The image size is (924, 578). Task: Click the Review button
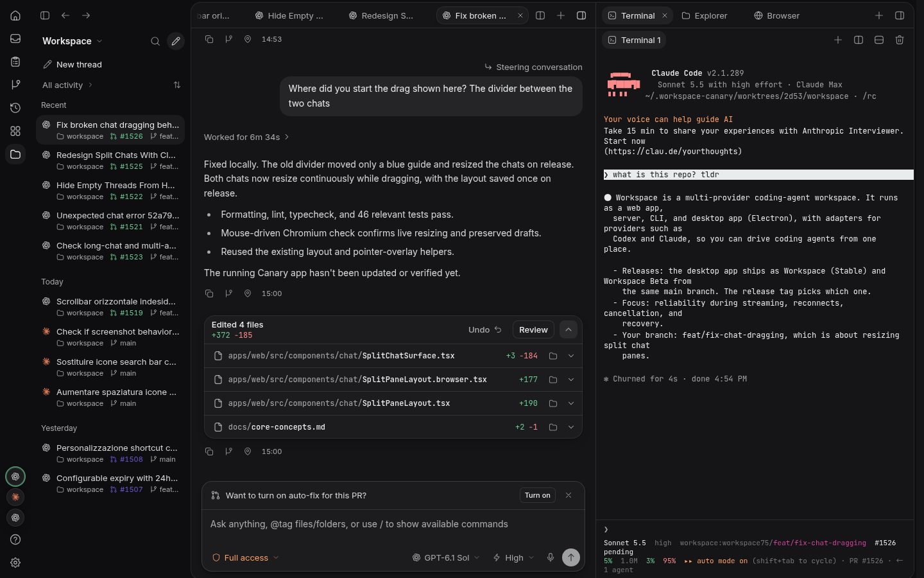pyautogui.click(x=533, y=329)
